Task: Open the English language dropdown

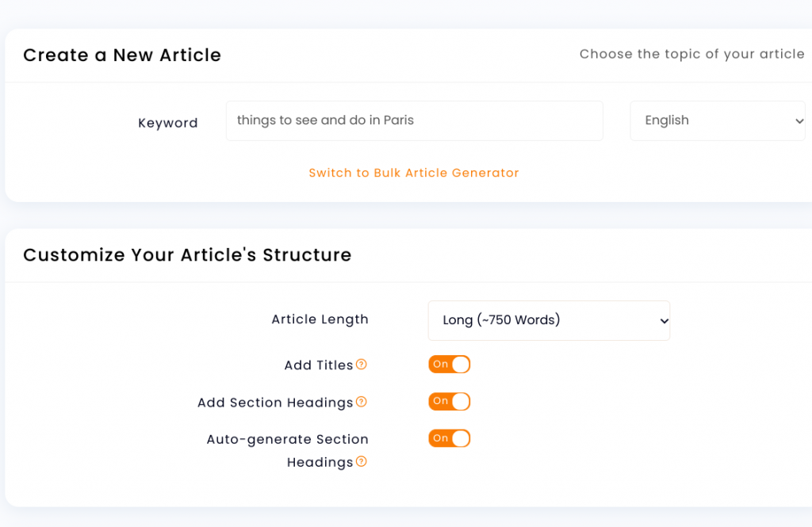Action: 717,120
